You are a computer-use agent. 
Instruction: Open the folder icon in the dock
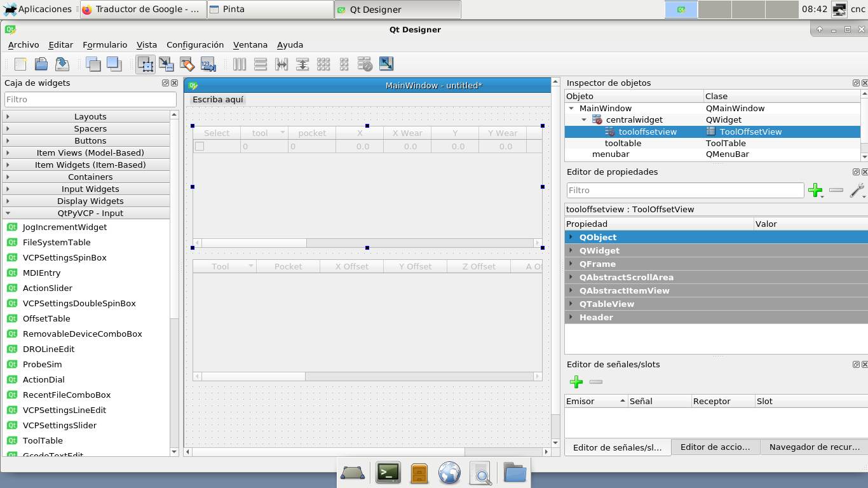[x=515, y=472]
